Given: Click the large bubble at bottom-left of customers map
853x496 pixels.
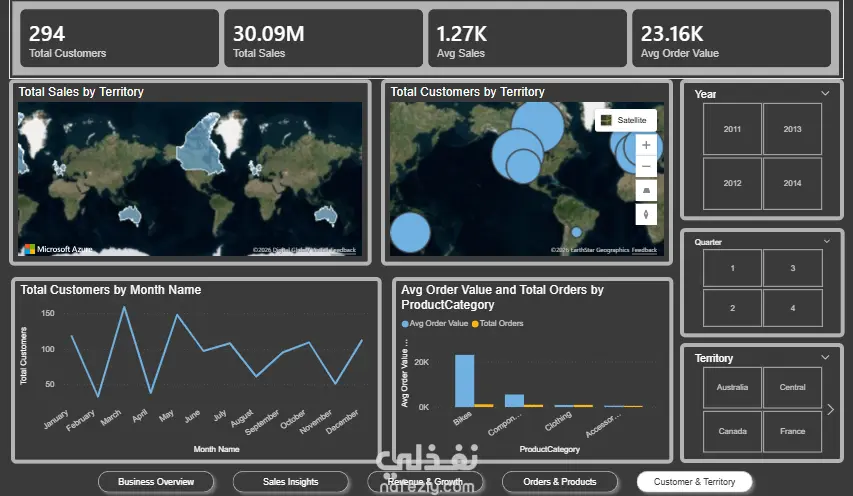Looking at the screenshot, I should [410, 233].
